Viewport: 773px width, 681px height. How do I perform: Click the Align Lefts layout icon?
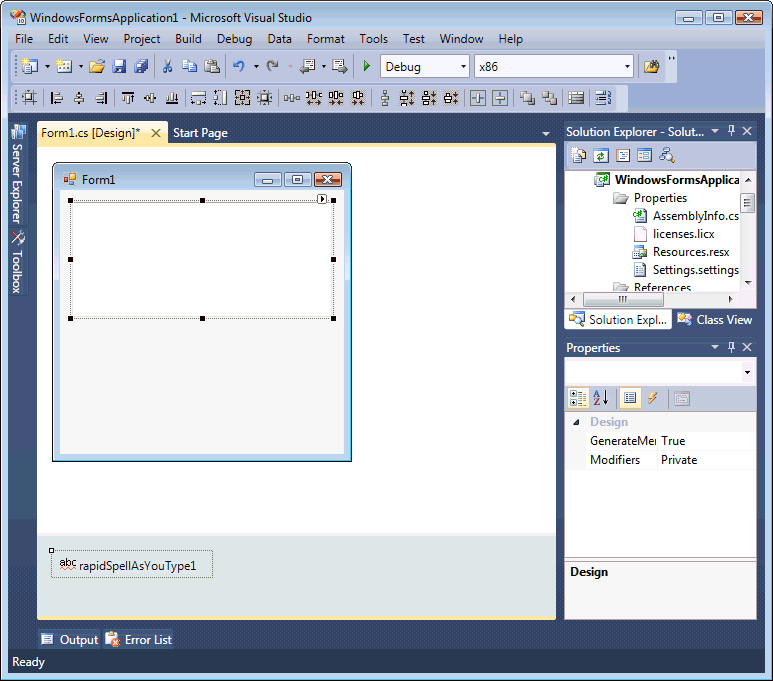point(57,98)
